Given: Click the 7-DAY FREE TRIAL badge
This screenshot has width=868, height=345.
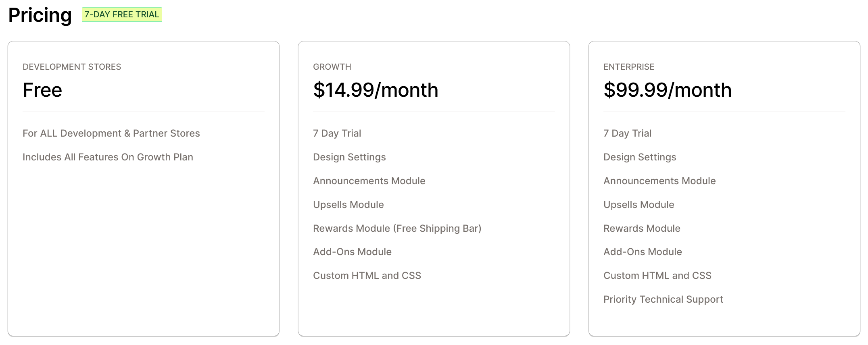Looking at the screenshot, I should pos(121,15).
